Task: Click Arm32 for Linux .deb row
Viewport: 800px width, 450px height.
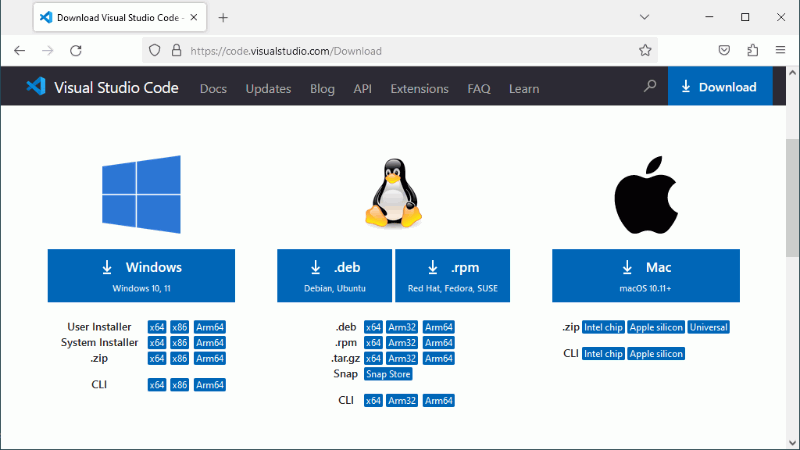Action: [402, 327]
